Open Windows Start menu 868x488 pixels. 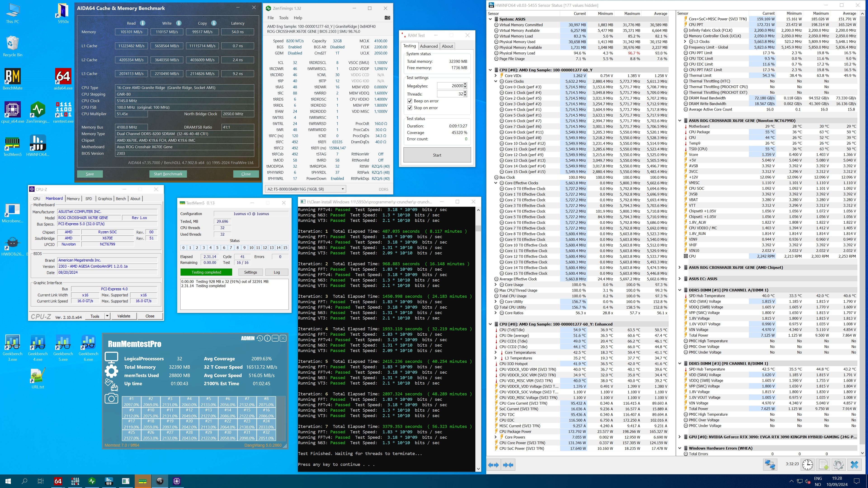8,481
